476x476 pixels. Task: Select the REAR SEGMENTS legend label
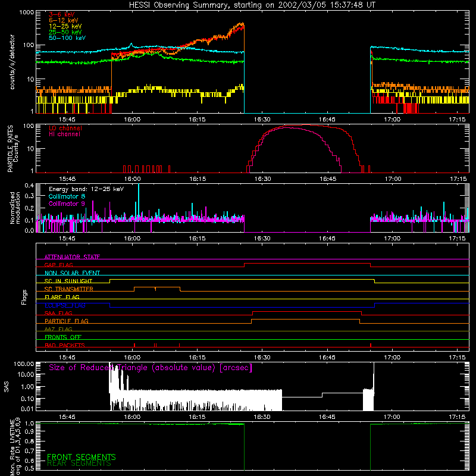[79, 464]
